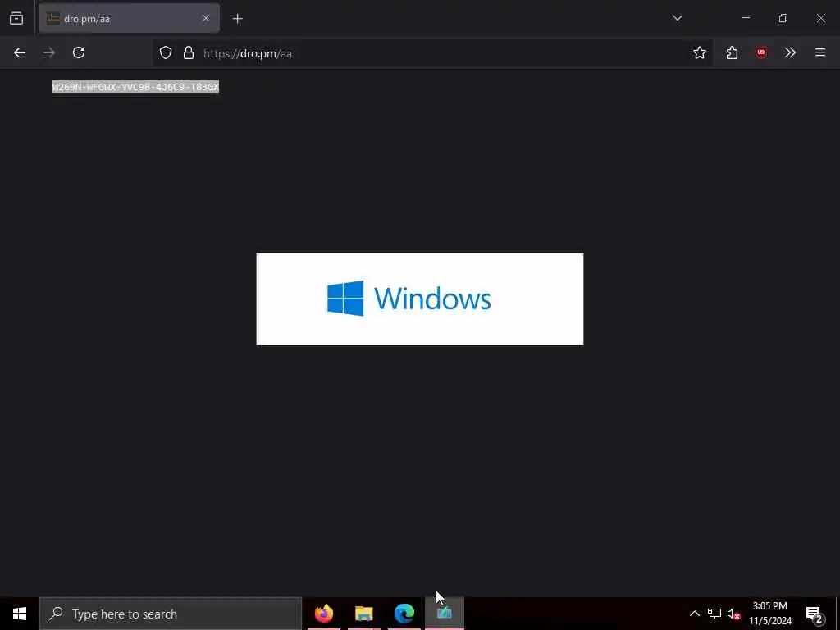Bookmark this page with the star

(x=700, y=52)
